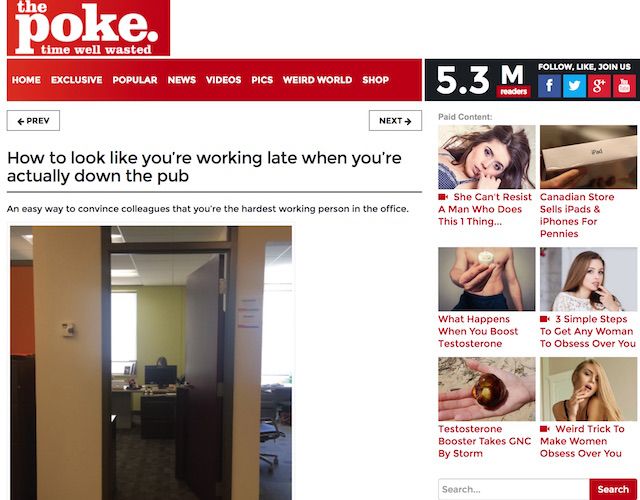
Task: Click the red Search button
Action: [x=613, y=489]
